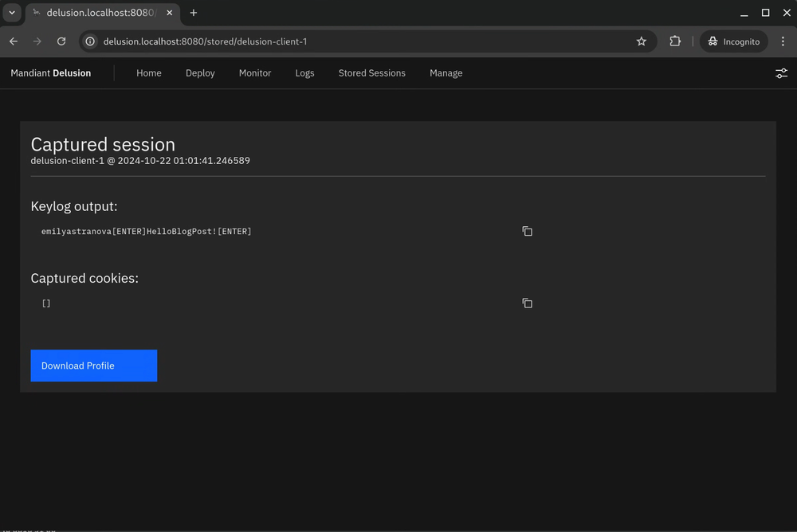Open the browser extensions puzzle icon

point(674,41)
